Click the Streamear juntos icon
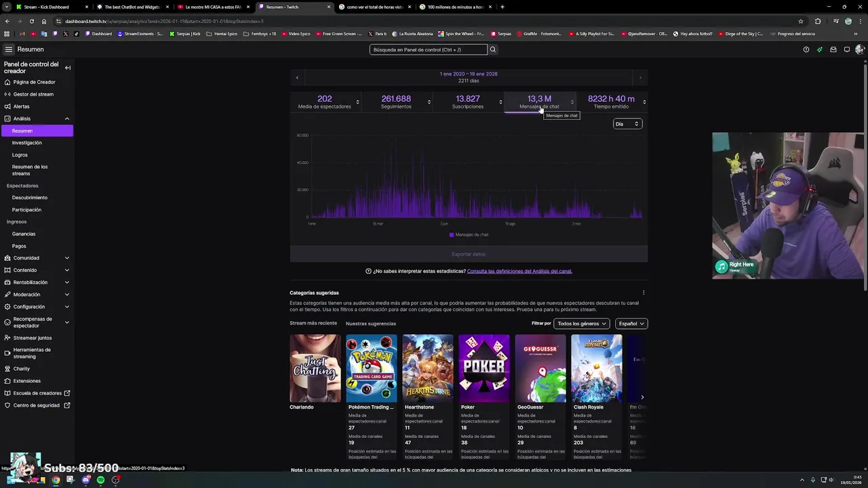Screen dimensions: 868x488 point(7,338)
